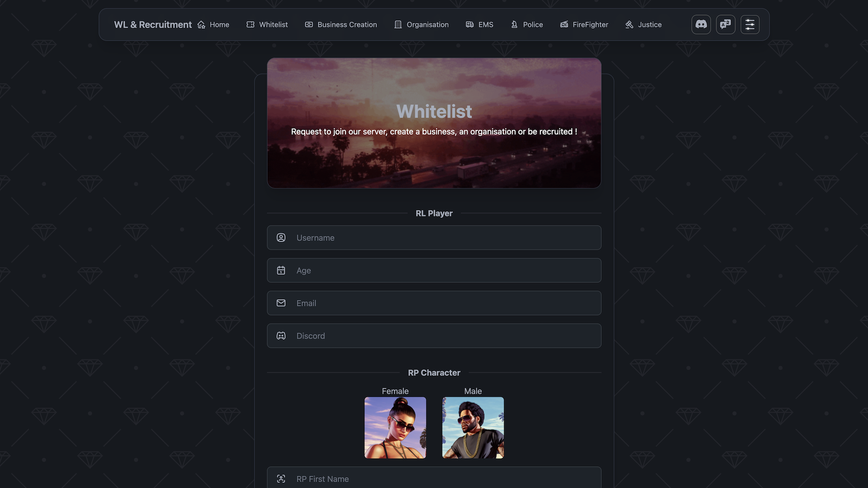Click the Justice gavel icon
Screen dimensions: 868x488
(629, 24)
